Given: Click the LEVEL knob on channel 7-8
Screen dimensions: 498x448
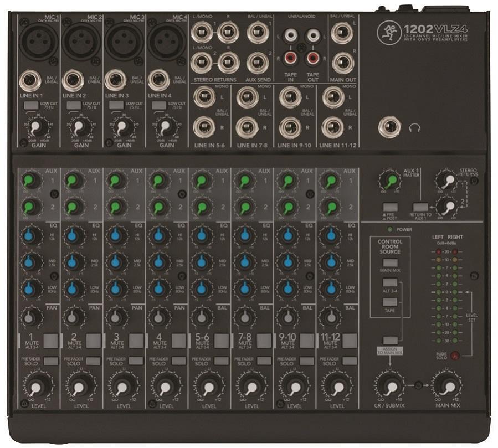Looking at the screenshot, I should [x=250, y=387].
